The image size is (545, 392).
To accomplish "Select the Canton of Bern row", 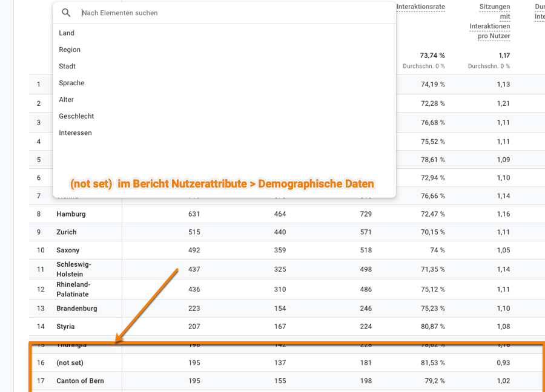I will pos(80,381).
